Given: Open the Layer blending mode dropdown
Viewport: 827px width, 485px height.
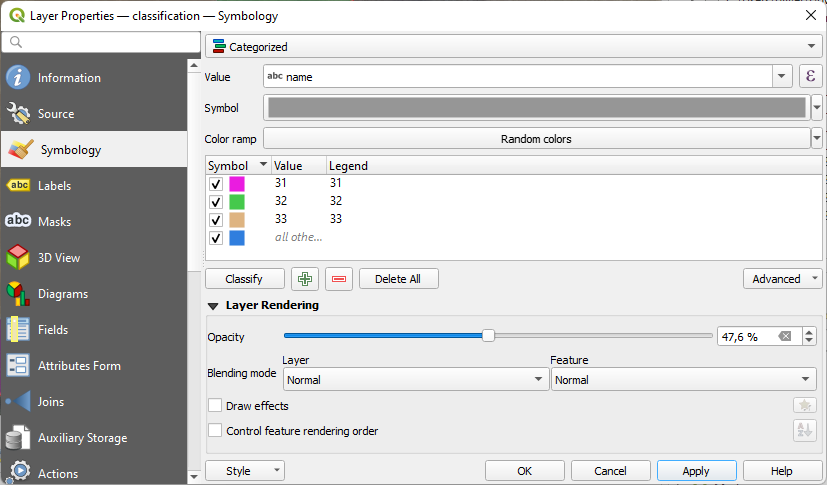Looking at the screenshot, I should tap(415, 380).
